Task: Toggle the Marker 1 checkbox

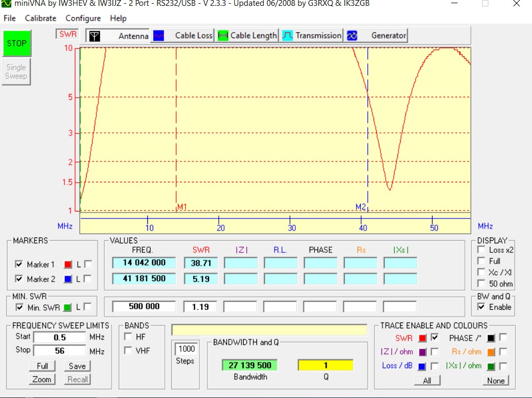Action: tap(19, 265)
